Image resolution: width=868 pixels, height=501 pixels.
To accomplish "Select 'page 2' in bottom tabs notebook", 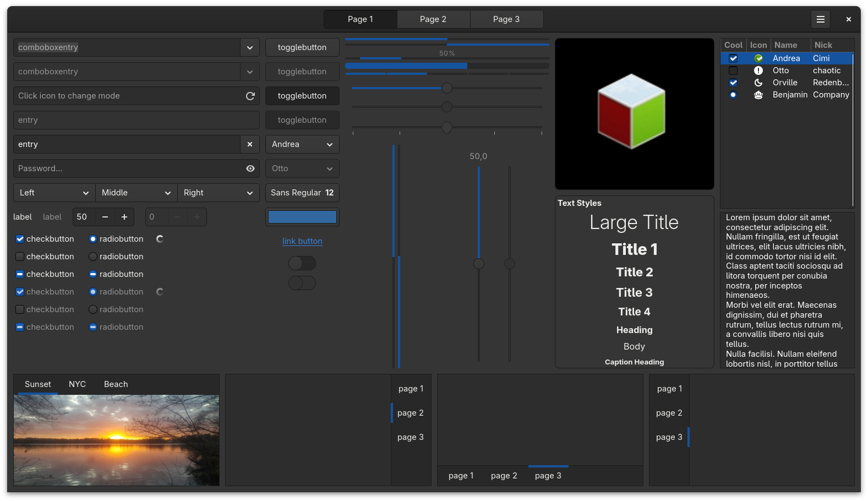I will pyautogui.click(x=504, y=476).
